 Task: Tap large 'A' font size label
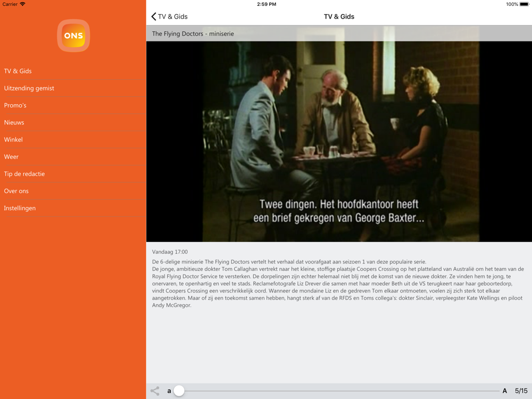pos(504,391)
